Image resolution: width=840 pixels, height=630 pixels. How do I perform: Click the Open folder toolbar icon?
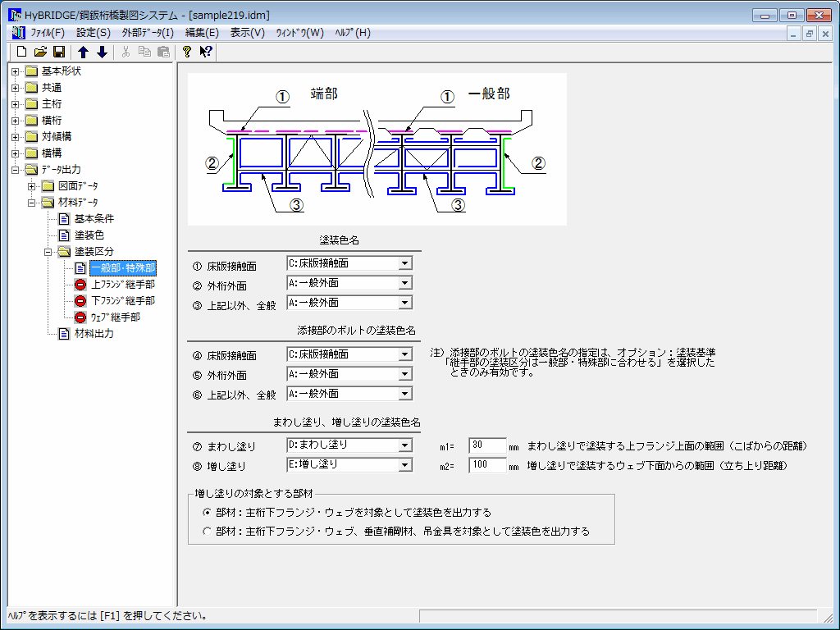point(40,52)
